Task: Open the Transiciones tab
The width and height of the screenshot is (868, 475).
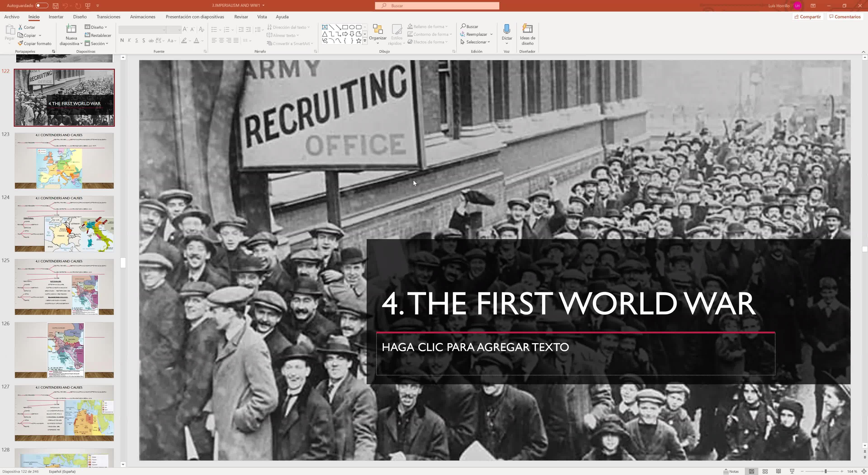Action: pyautogui.click(x=108, y=17)
